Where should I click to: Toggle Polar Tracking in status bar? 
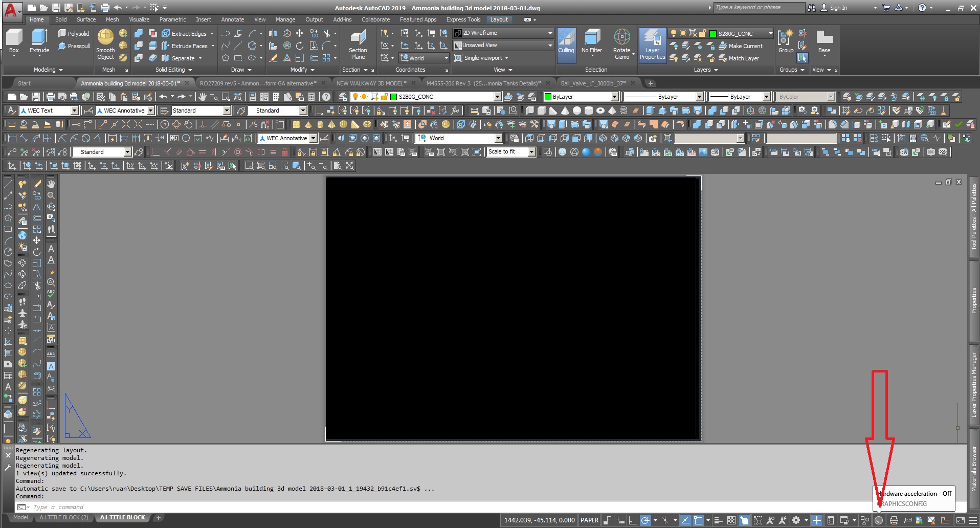point(645,520)
